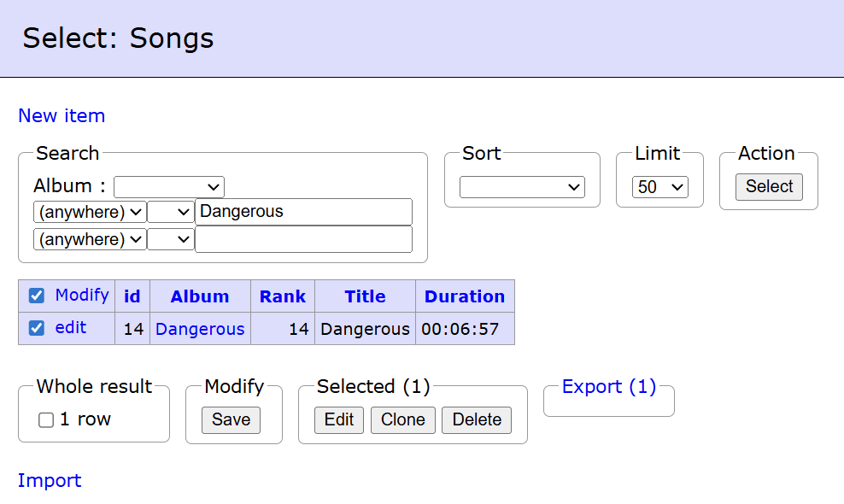The image size is (844, 504).
Task: Open the Album dropdown in Search
Action: [168, 186]
